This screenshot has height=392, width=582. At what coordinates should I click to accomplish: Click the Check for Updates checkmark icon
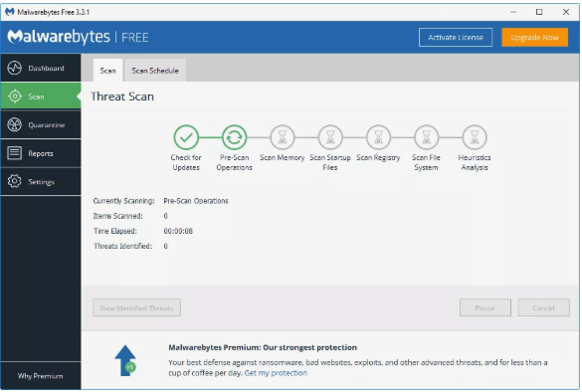(186, 137)
